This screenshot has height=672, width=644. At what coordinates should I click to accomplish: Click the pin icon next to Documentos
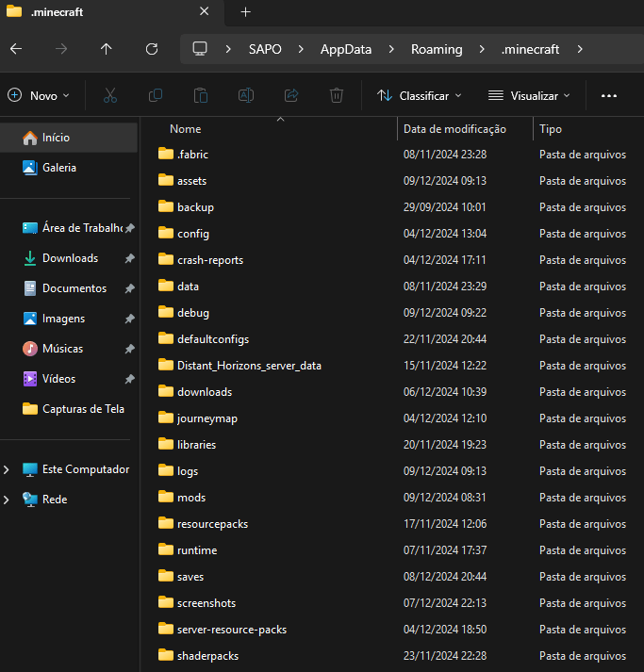[129, 288]
